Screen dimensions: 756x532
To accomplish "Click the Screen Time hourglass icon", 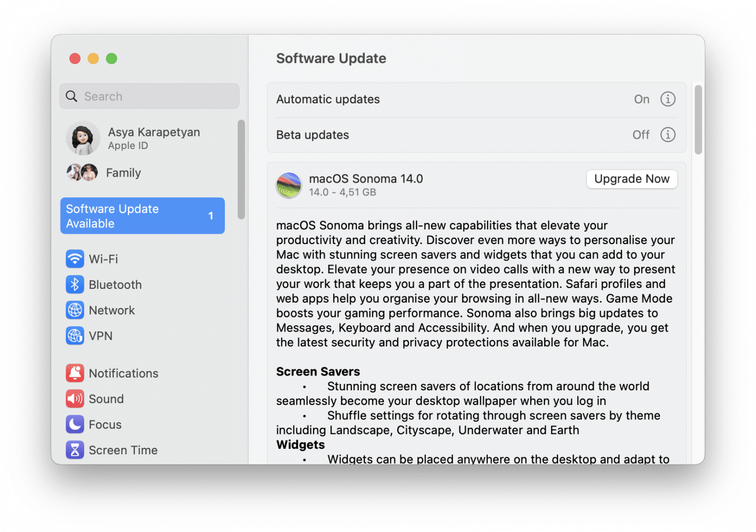I will point(75,450).
